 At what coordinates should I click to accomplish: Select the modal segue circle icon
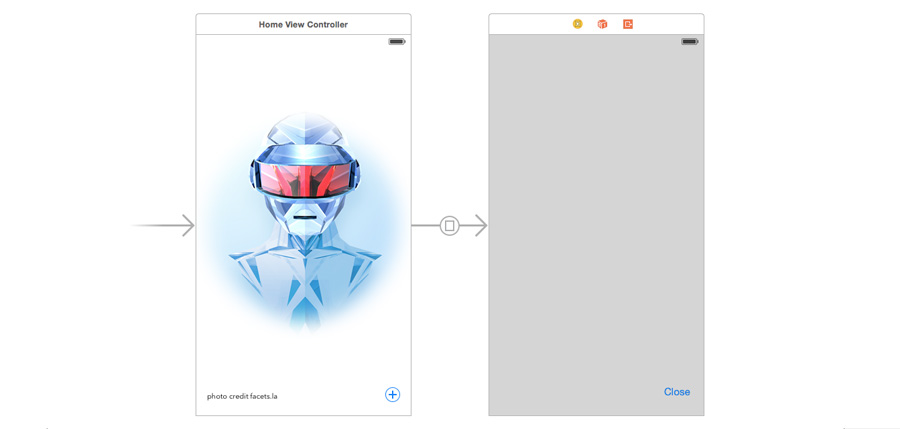(449, 226)
